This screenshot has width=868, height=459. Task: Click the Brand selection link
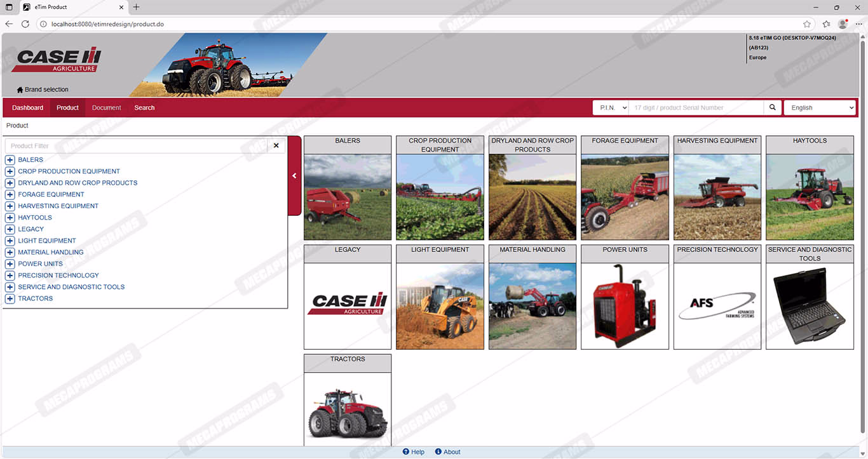46,90
